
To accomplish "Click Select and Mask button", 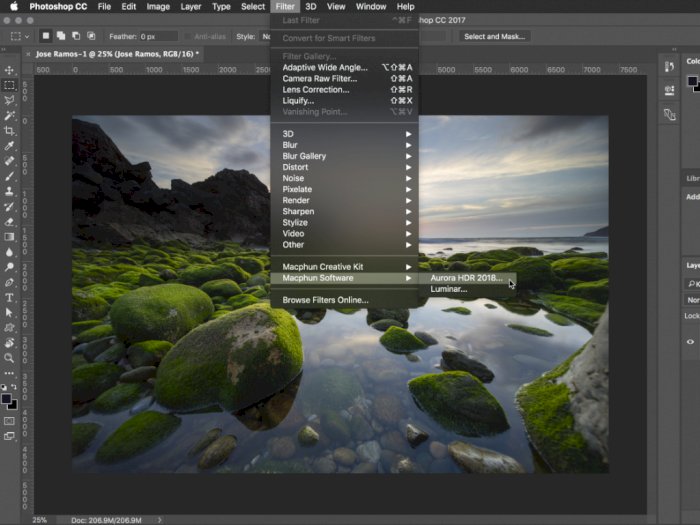I will [x=495, y=37].
